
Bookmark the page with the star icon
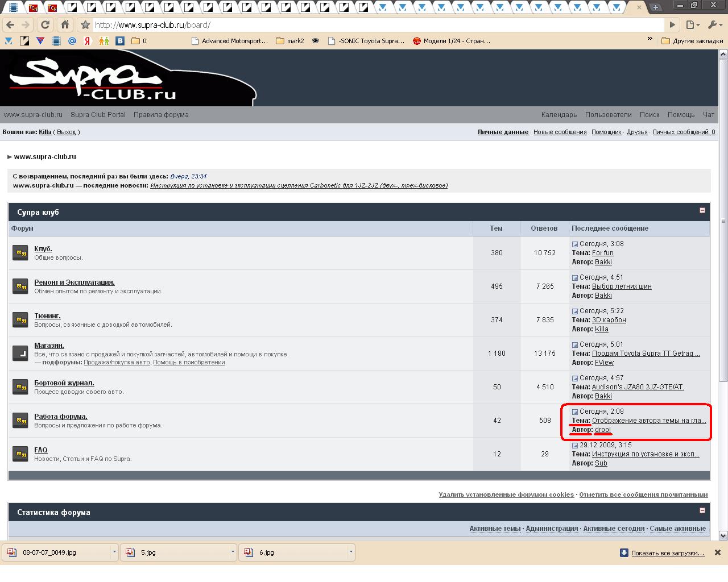coord(85,25)
